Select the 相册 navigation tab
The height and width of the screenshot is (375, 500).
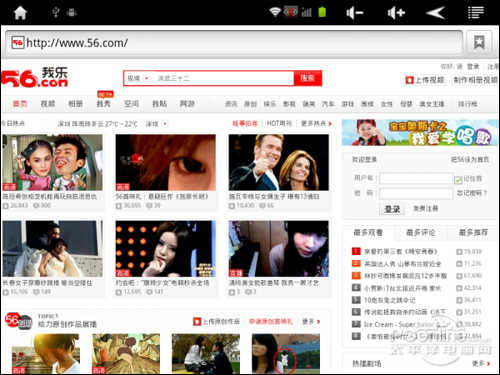pos(76,104)
